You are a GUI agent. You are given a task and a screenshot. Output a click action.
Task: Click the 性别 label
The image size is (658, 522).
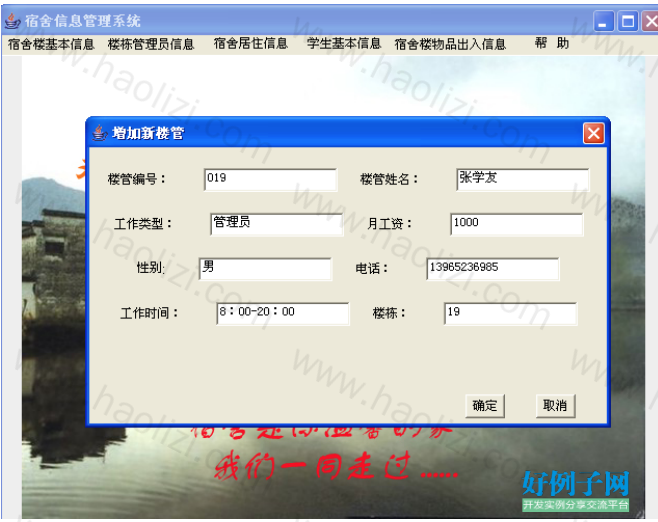coord(151,268)
